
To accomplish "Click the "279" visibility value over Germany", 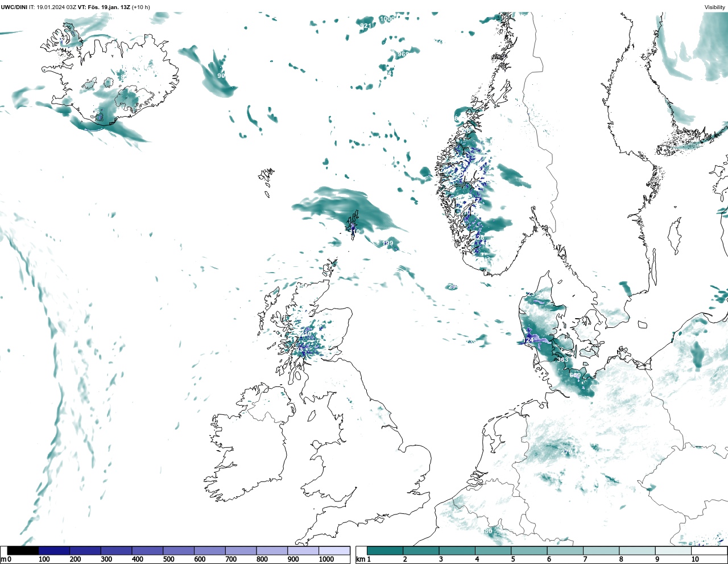I will (567, 452).
